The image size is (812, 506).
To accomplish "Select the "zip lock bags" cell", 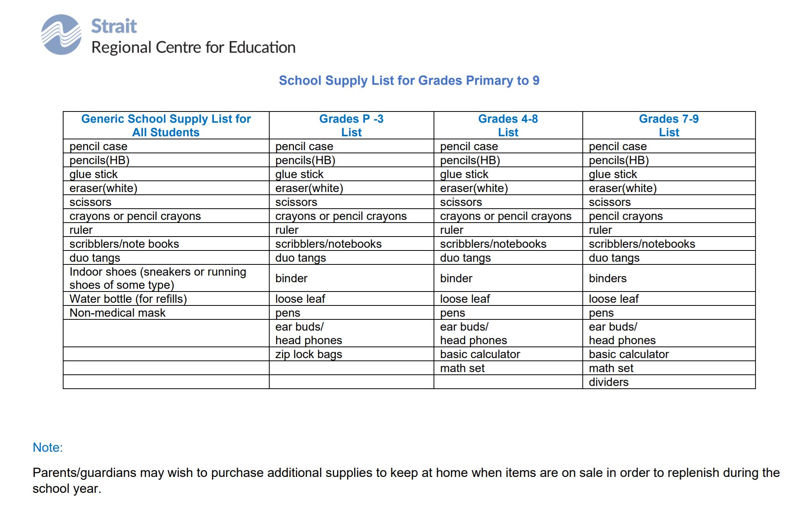I will (x=309, y=354).
